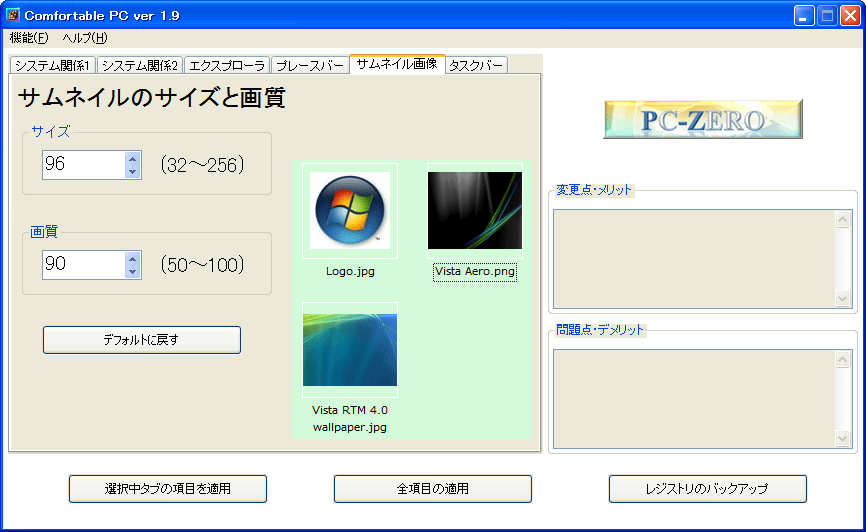Viewport: 866px width, 532px height.
Task: Click the レジストリのバックアップ button
Action: pyautogui.click(x=707, y=489)
